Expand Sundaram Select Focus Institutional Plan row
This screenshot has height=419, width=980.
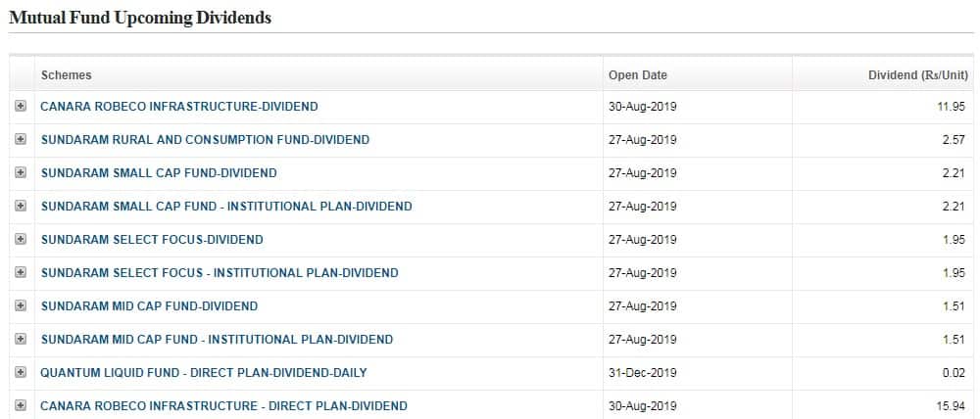point(21,273)
